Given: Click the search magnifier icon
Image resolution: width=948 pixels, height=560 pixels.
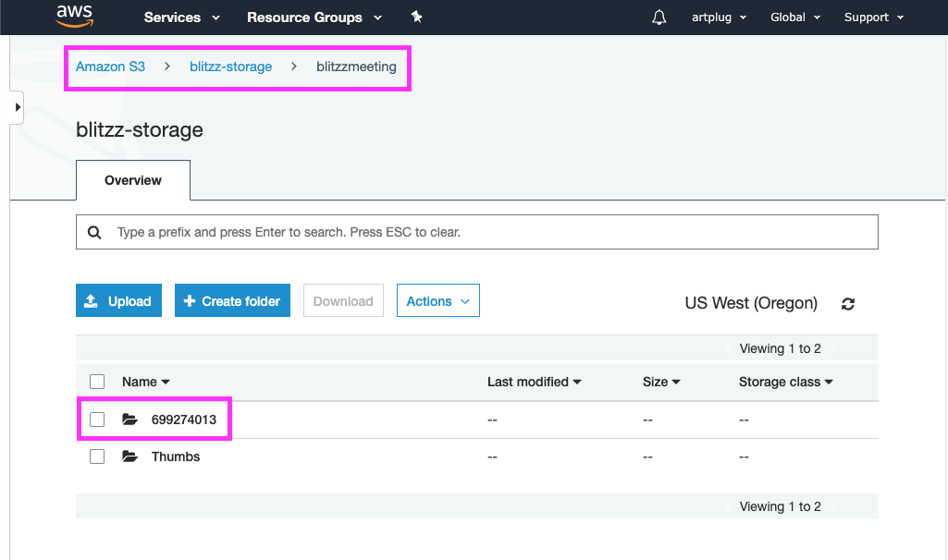Looking at the screenshot, I should [94, 233].
